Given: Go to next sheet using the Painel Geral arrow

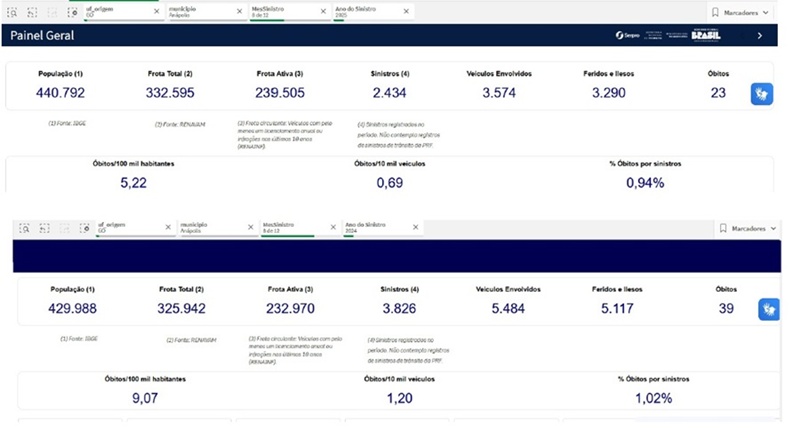Looking at the screenshot, I should (759, 36).
